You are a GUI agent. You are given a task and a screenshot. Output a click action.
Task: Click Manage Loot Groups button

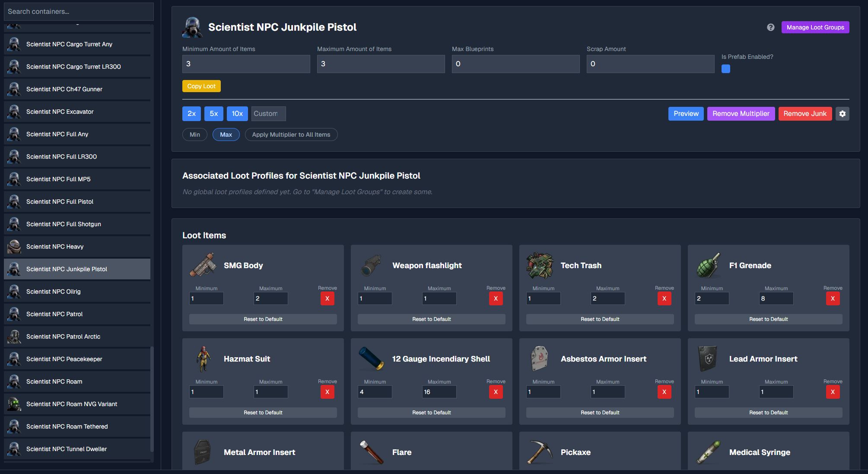[815, 27]
